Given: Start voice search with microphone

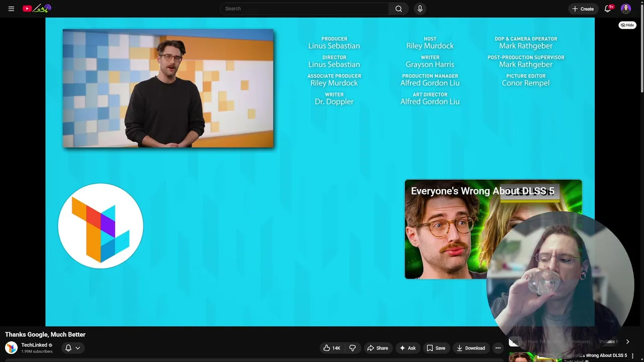Looking at the screenshot, I should 420,9.
